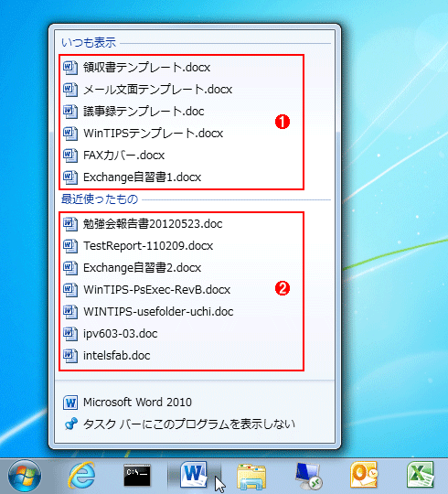Click the Word taskbar icon

click(194, 475)
